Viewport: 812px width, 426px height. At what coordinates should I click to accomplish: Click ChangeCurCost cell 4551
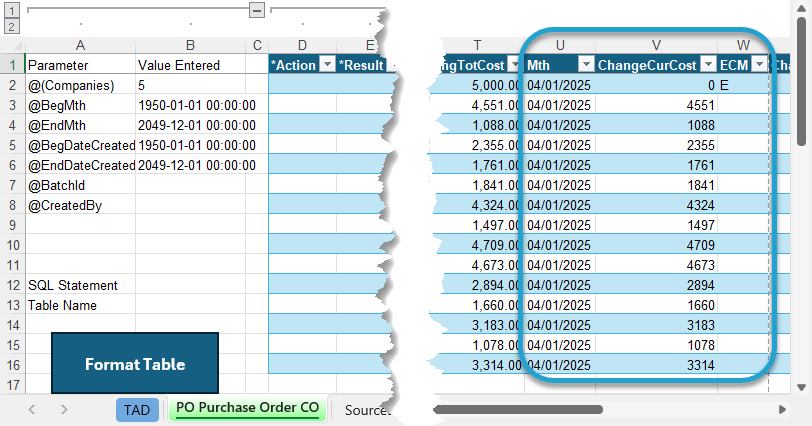[656, 105]
